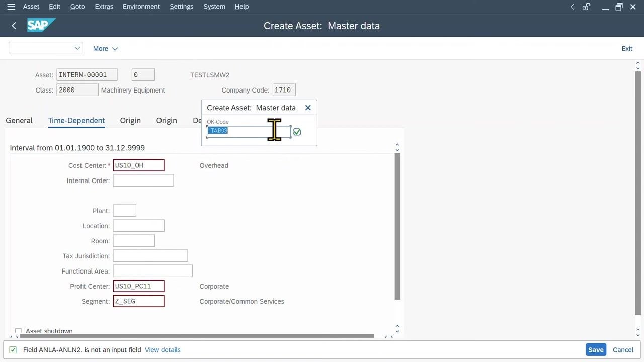Click the Asset number field
Viewport: 644px width, 362px height.
point(87,75)
